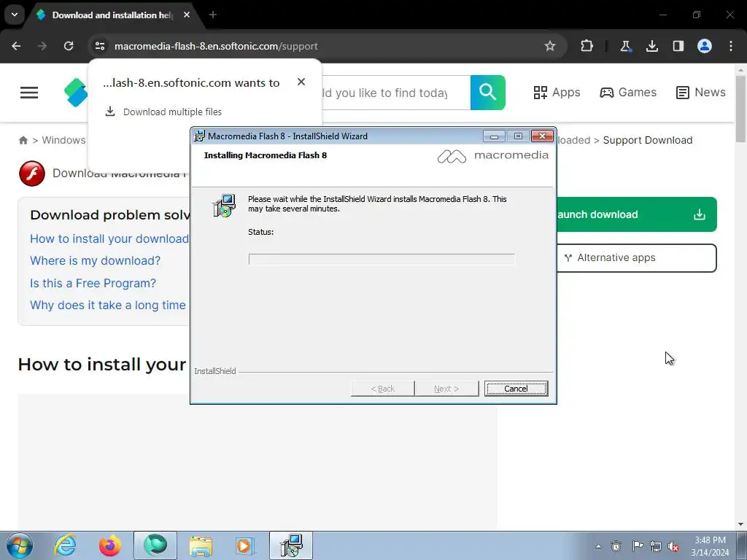Open Is this a Free Program? link
The height and width of the screenshot is (560, 747).
point(93,283)
